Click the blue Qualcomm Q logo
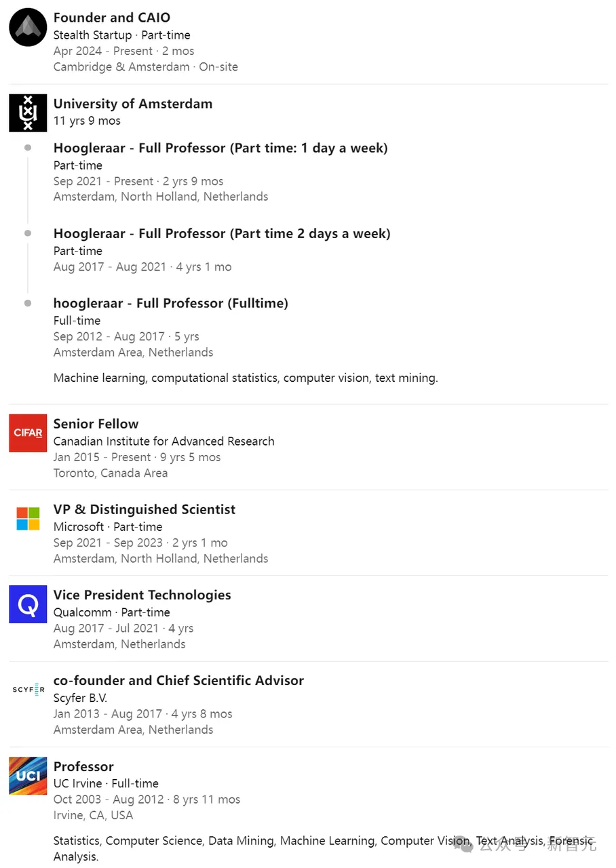Image resolution: width=616 pixels, height=868 pixels. [28, 604]
